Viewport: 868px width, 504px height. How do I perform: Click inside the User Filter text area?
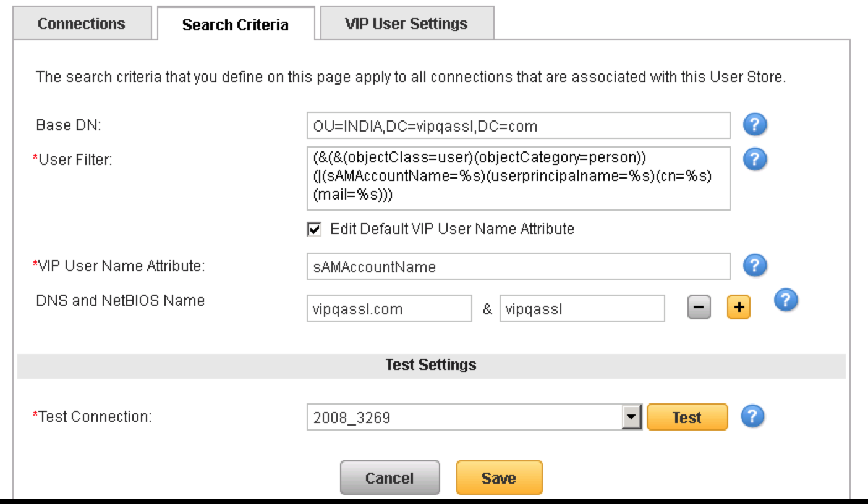point(518,178)
